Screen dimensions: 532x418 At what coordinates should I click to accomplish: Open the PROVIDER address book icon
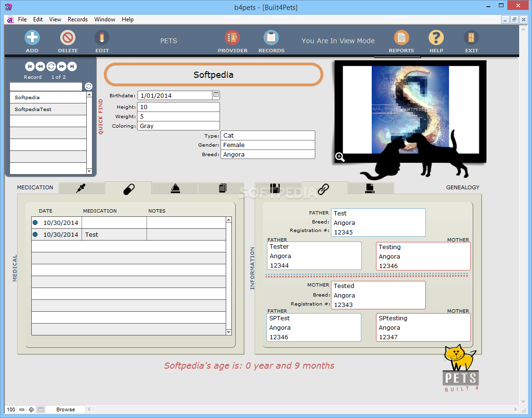232,37
